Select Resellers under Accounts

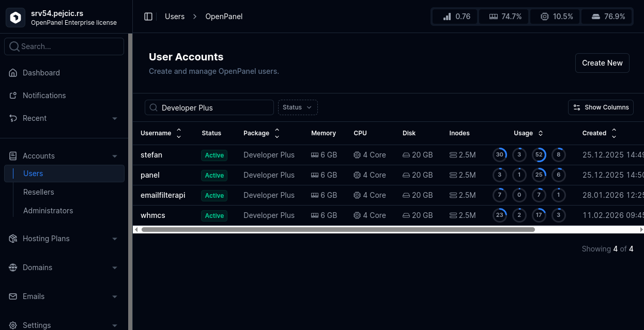(39, 192)
